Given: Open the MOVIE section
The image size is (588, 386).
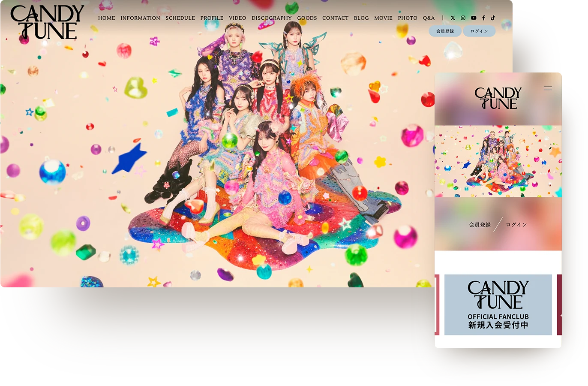Looking at the screenshot, I should point(383,18).
